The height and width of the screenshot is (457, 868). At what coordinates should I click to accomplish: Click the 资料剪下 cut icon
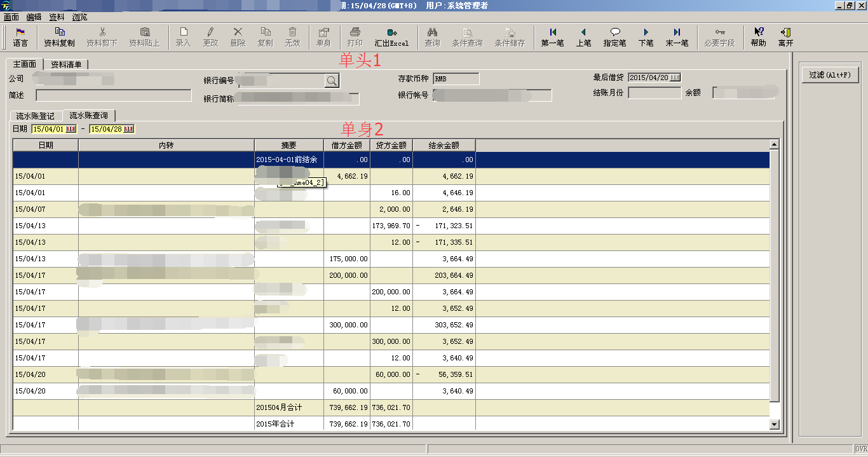pos(102,38)
